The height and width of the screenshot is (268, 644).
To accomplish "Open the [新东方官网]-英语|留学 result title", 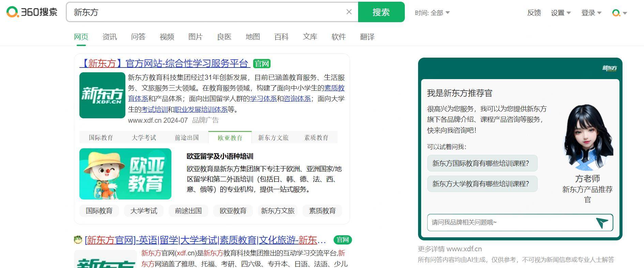I will pyautogui.click(x=205, y=240).
